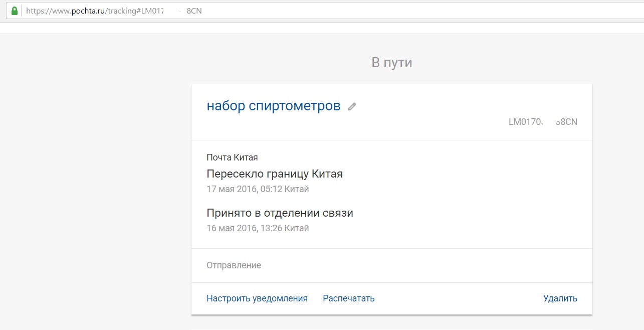Screen dimensions: 644x330
Task: Click '17 мая 2016, 05:12 Китай' timestamp
Action: coord(258,189)
